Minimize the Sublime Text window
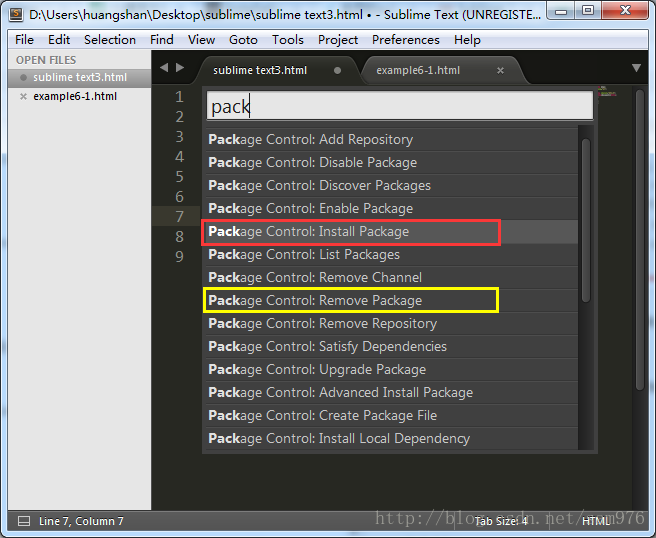This screenshot has width=656, height=538. 561,11
